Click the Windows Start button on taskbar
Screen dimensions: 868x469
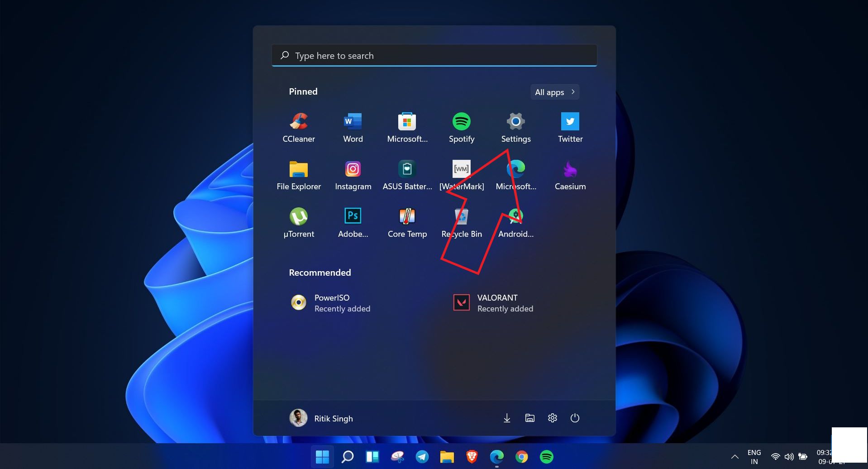[x=322, y=457]
